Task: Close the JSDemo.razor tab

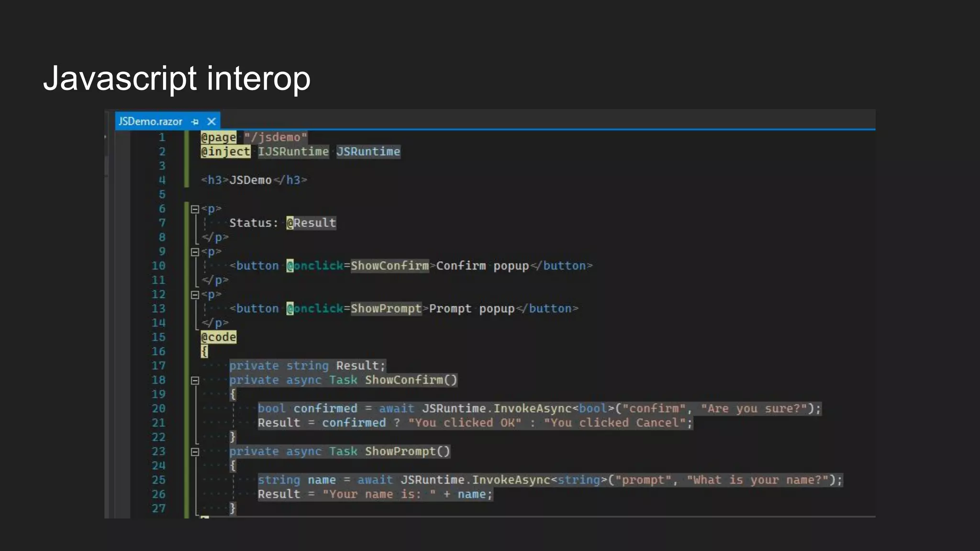Action: tap(212, 121)
